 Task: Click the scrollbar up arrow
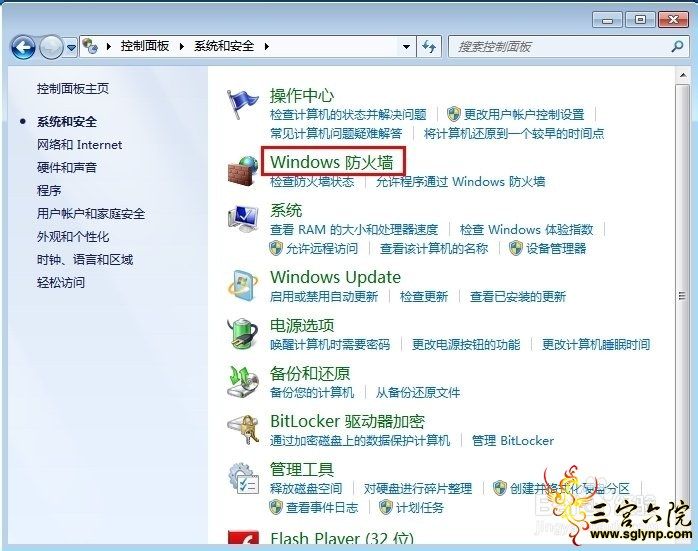tap(682, 76)
